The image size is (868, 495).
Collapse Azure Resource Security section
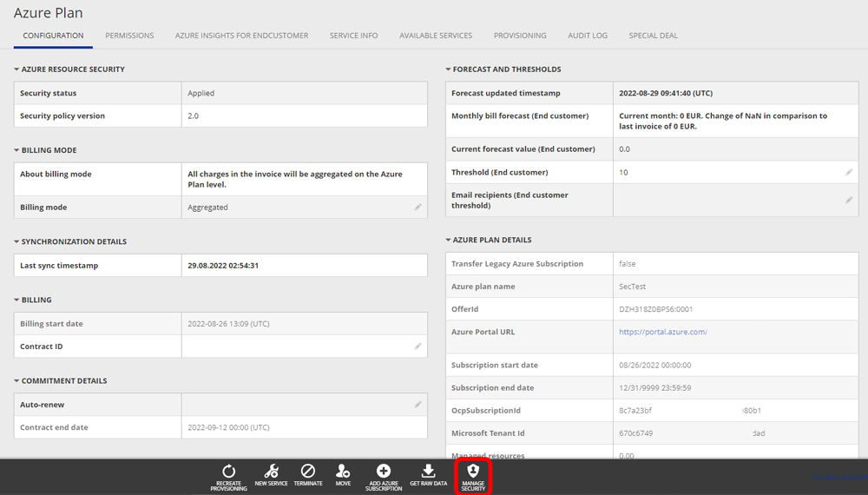click(x=16, y=69)
